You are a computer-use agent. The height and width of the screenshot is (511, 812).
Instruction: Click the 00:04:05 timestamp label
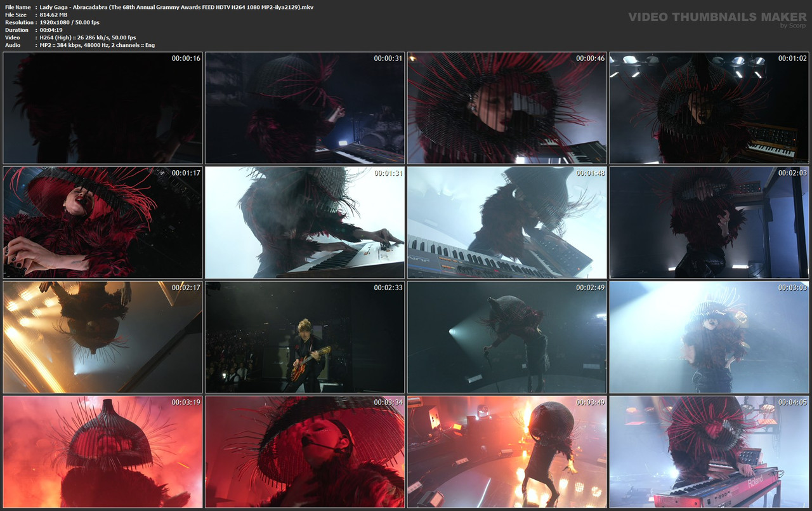click(x=792, y=402)
